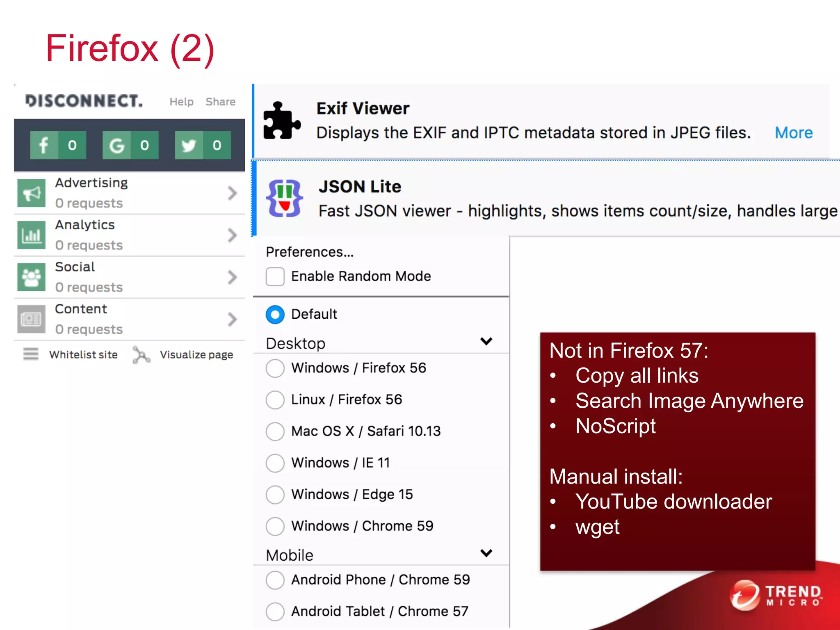
Task: Click the Exif Viewer title
Action: point(363,108)
